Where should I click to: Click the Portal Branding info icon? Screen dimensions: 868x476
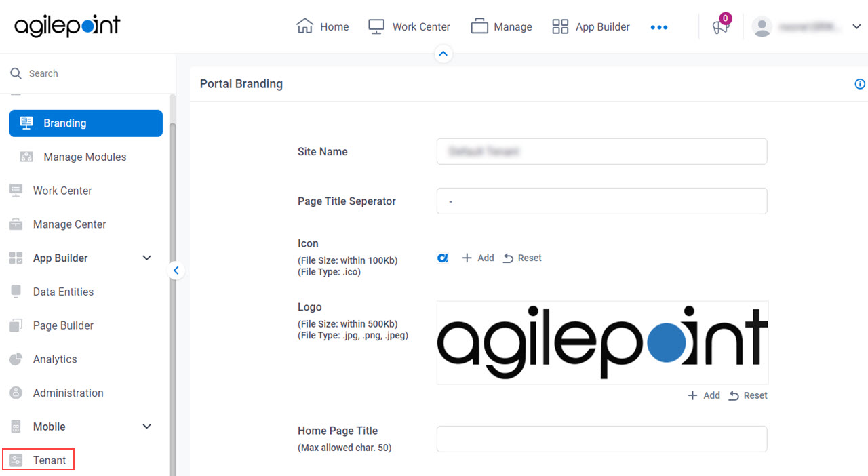click(860, 84)
